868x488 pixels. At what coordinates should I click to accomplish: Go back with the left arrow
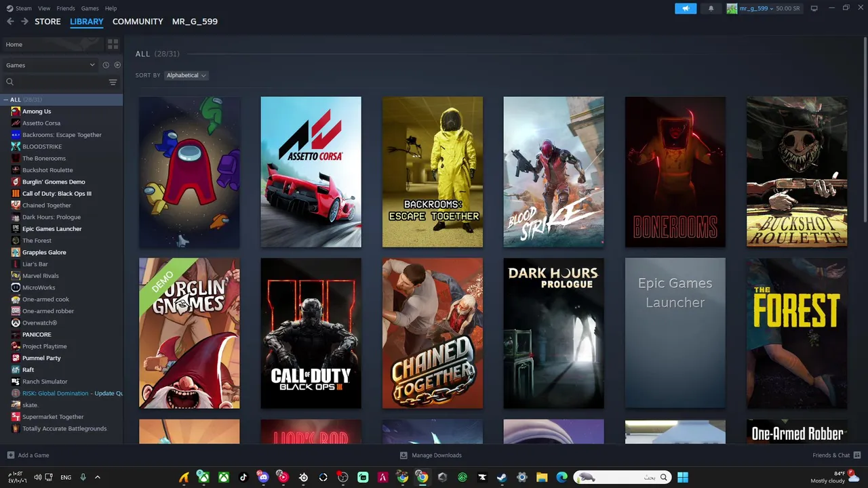coord(10,22)
